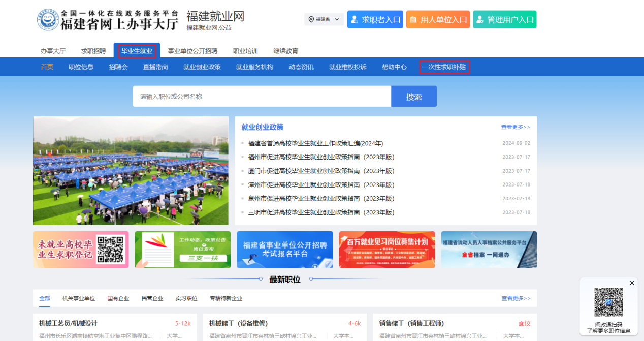The height and width of the screenshot is (341, 644).
Task: Click the location pin icon beside 福建省
Action: (311, 19)
